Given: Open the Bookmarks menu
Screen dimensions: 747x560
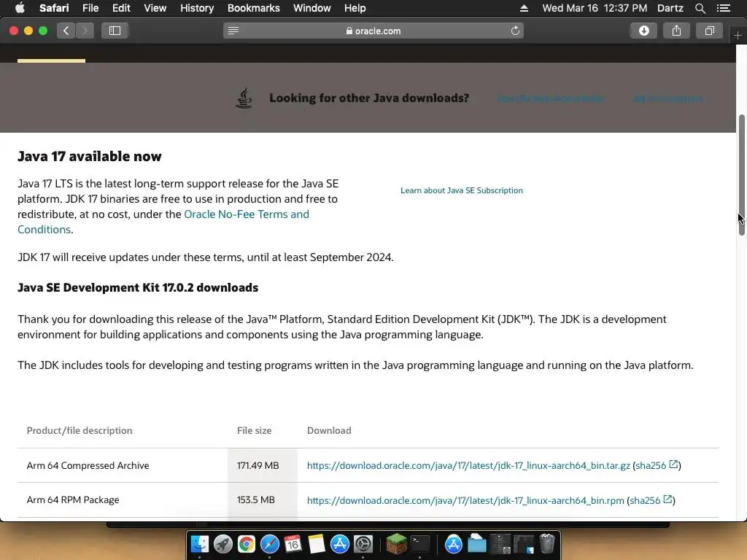Looking at the screenshot, I should (x=253, y=8).
